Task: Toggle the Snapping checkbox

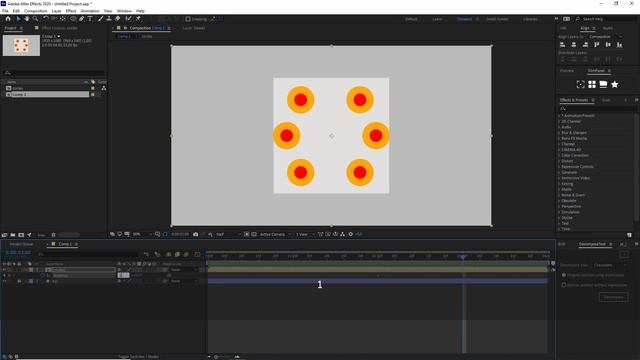Action: [x=188, y=19]
